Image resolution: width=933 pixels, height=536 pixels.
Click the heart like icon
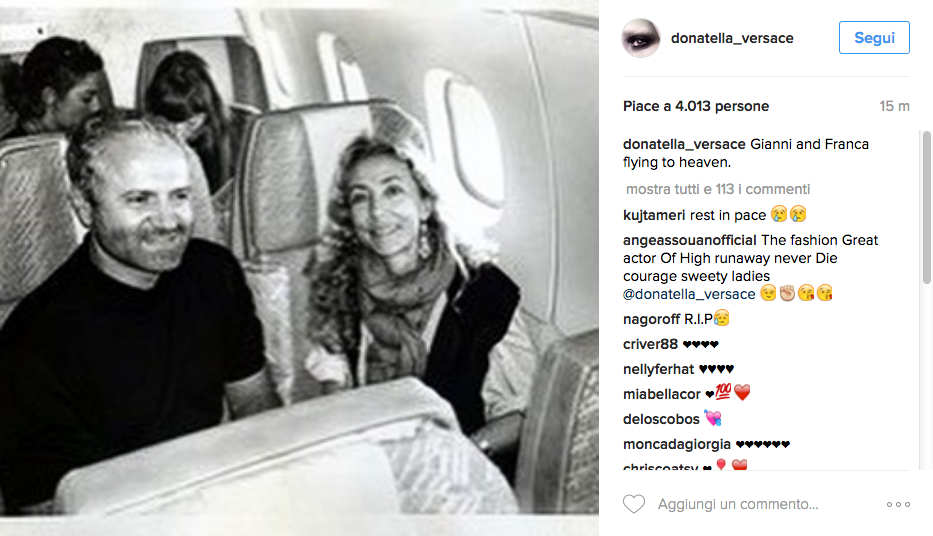pos(634,504)
